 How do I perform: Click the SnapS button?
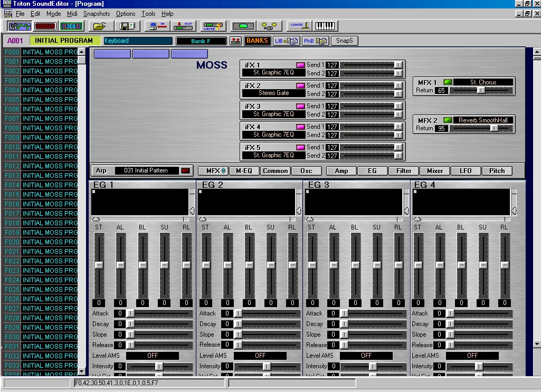click(345, 41)
